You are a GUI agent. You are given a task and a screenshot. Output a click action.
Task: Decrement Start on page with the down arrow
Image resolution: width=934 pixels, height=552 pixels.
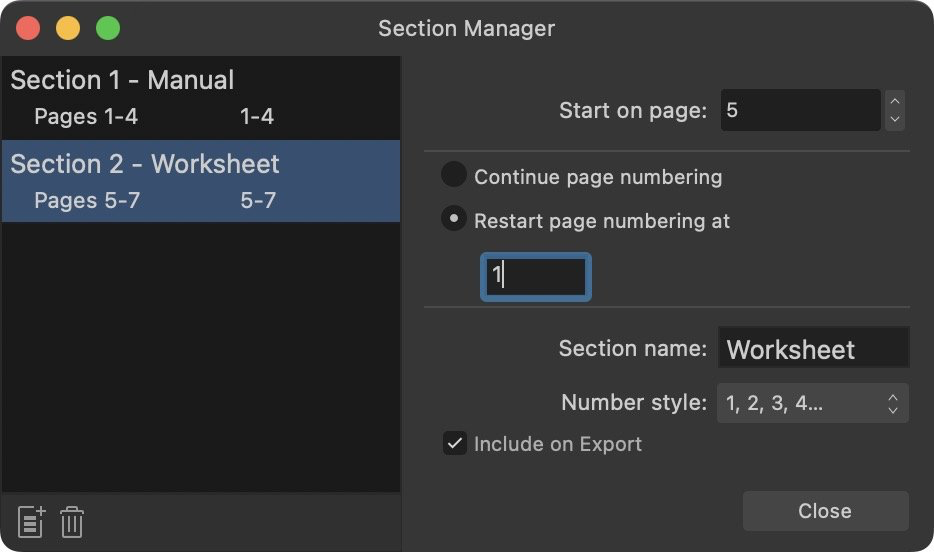(x=895, y=119)
